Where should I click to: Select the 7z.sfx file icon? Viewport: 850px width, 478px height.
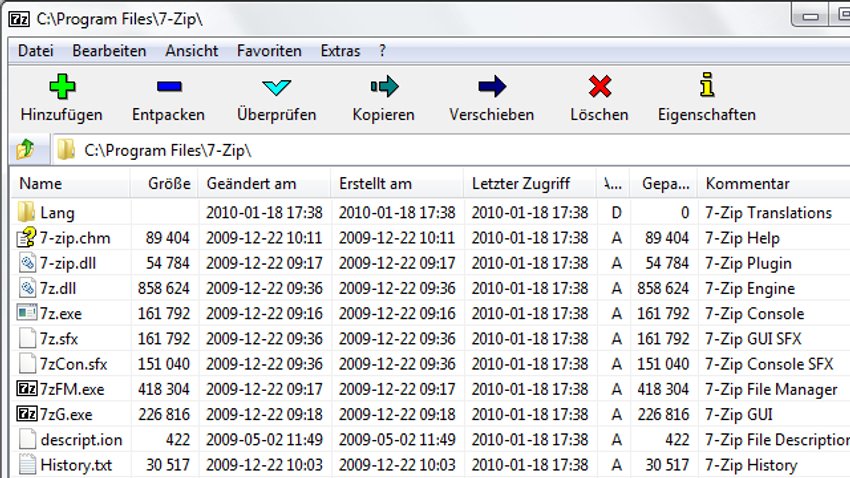click(27, 338)
